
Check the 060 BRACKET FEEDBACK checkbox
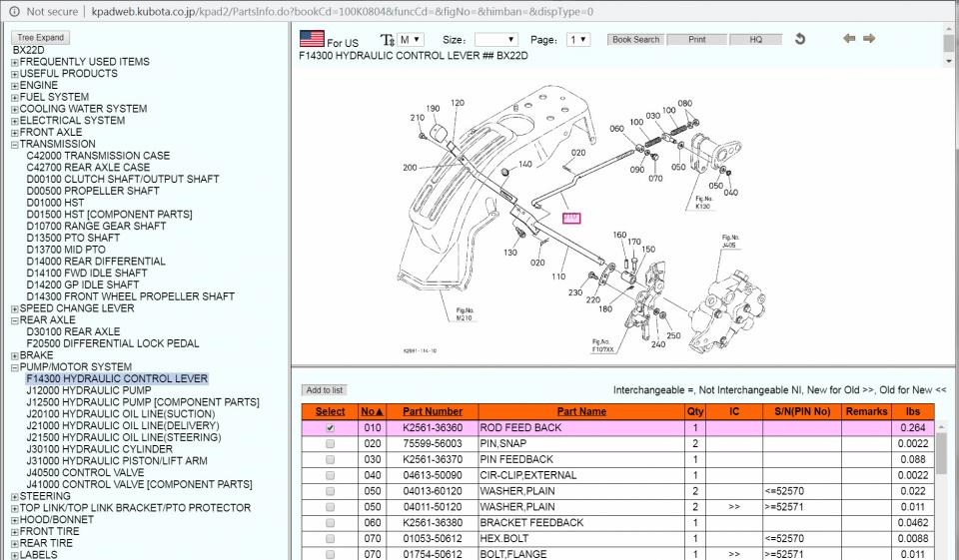click(331, 523)
